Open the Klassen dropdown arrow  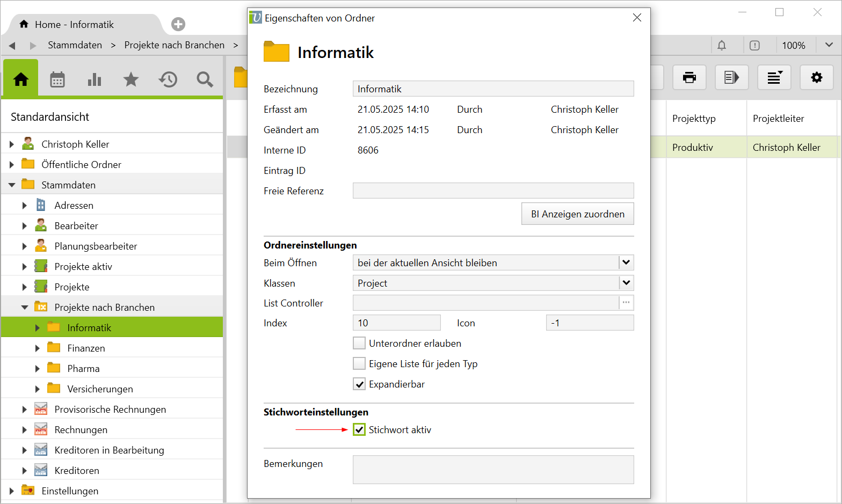click(626, 283)
